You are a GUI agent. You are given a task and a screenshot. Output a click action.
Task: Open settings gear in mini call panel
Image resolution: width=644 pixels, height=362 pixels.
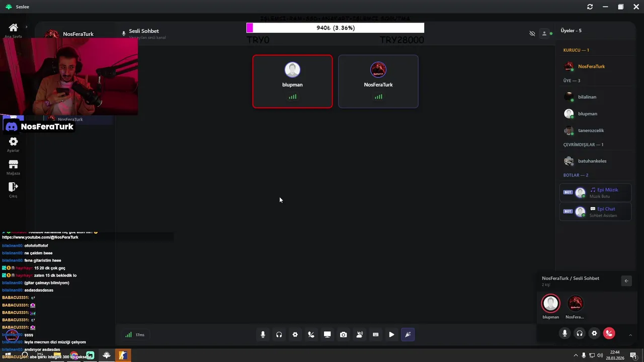tap(594, 333)
